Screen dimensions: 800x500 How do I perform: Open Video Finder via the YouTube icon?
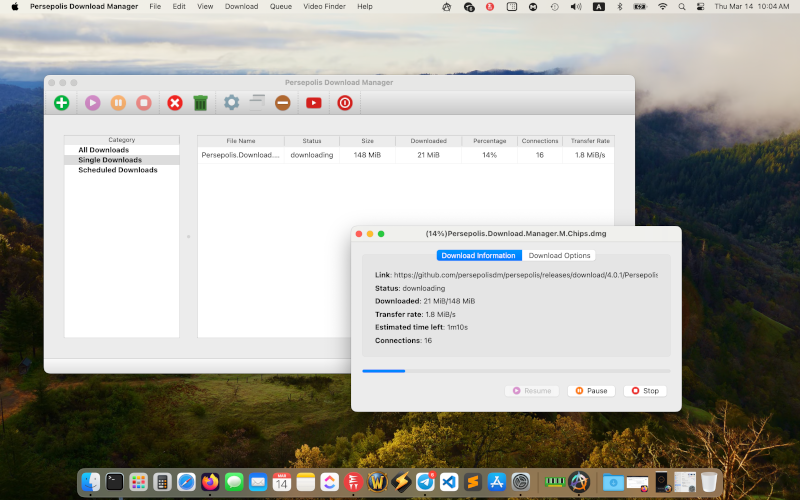(314, 103)
